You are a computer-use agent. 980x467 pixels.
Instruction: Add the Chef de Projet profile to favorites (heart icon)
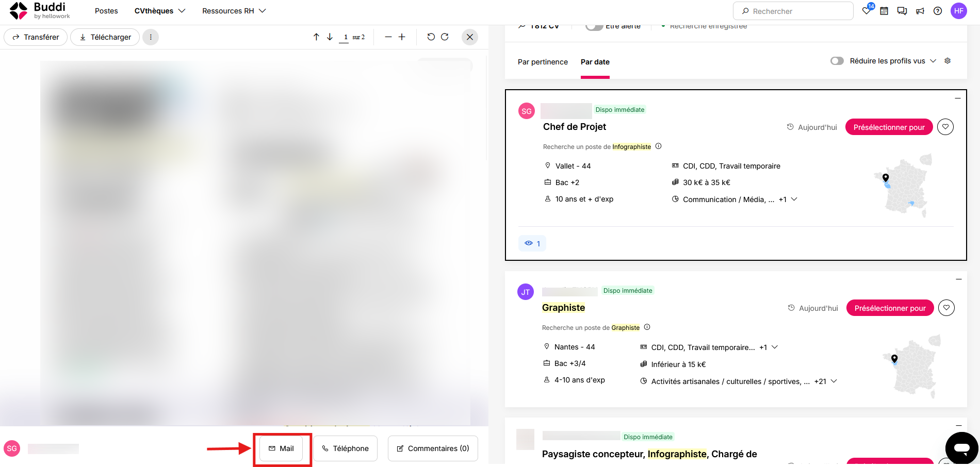click(945, 127)
